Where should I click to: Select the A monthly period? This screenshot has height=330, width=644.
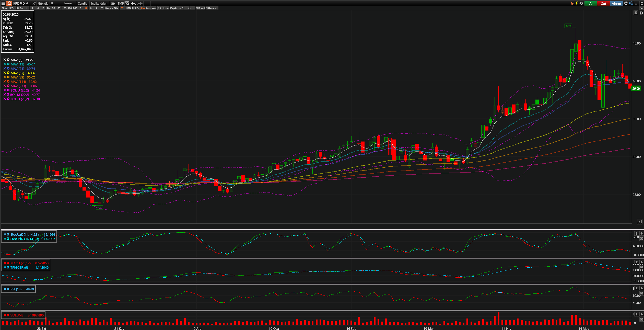(97, 8)
